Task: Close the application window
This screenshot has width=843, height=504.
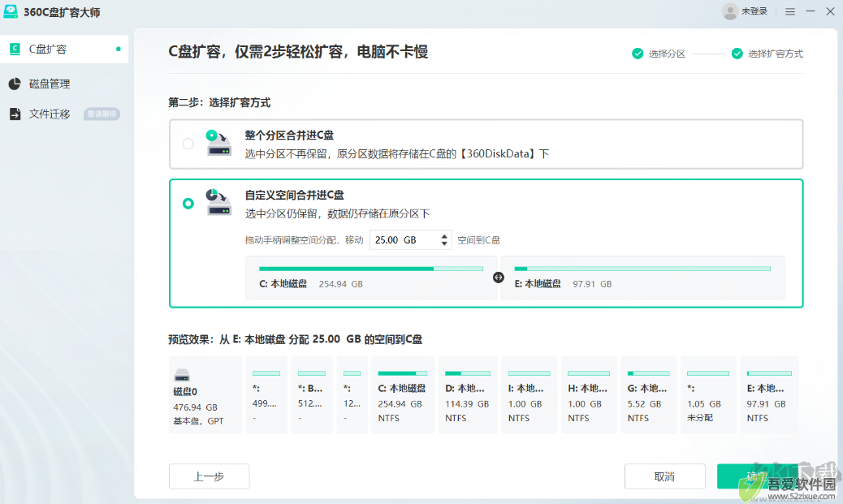Action: 830,11
